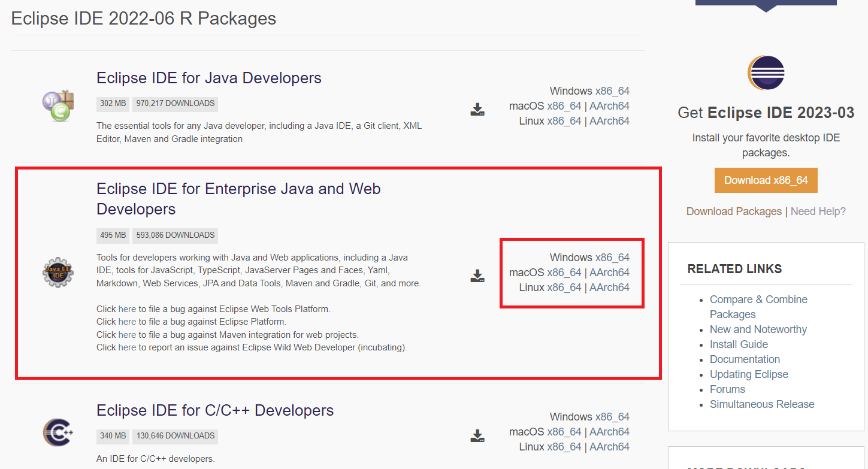Click download icon for Enterprise Java package
This screenshot has height=469, width=868.
[477, 276]
